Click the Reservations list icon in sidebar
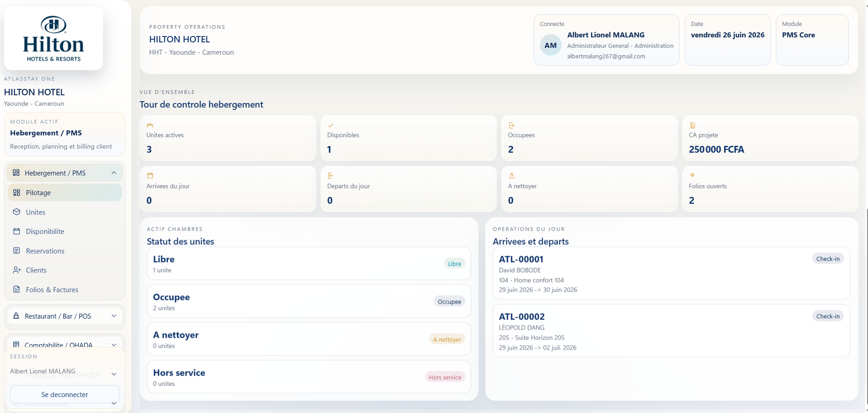The height and width of the screenshot is (413, 868). (17, 251)
